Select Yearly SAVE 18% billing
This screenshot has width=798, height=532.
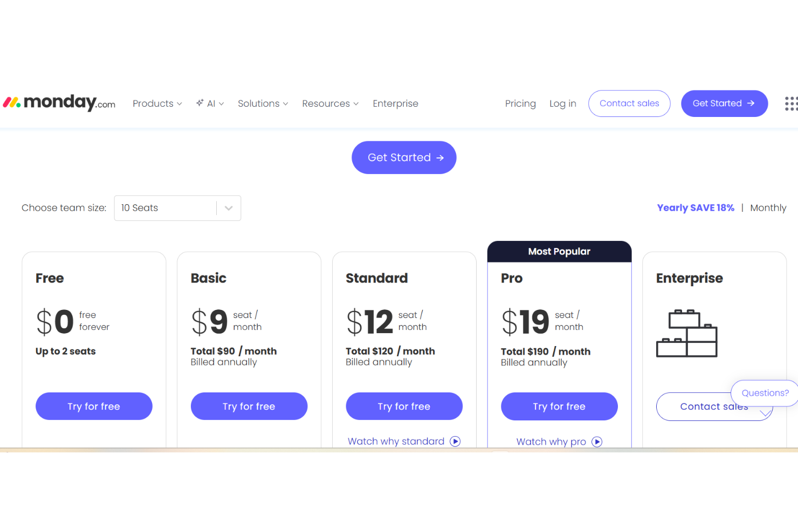point(696,208)
